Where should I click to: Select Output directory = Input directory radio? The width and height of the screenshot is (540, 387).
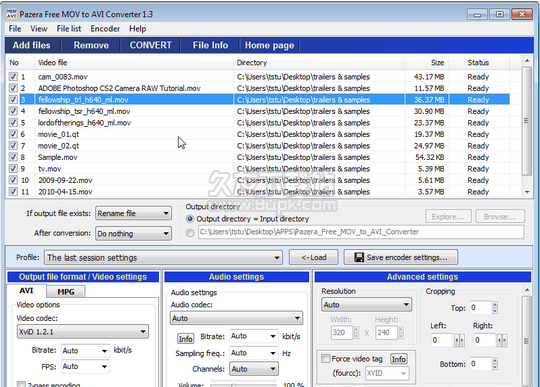(190, 219)
